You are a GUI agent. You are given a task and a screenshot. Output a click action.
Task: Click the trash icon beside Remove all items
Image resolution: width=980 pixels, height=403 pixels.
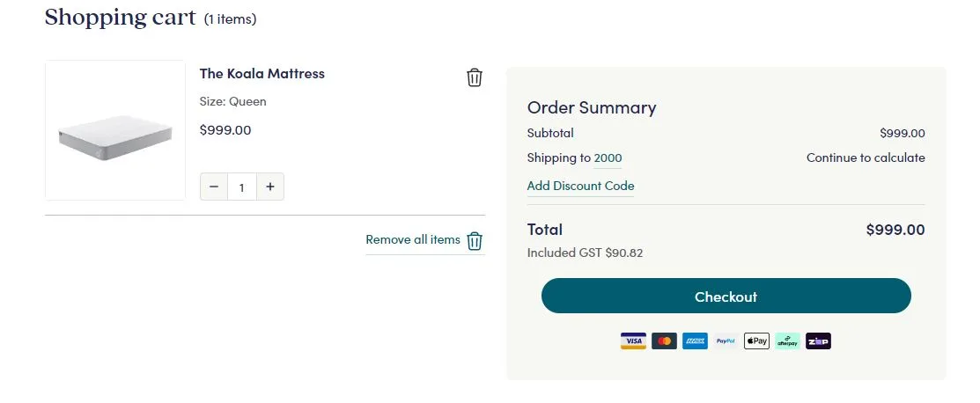click(475, 241)
